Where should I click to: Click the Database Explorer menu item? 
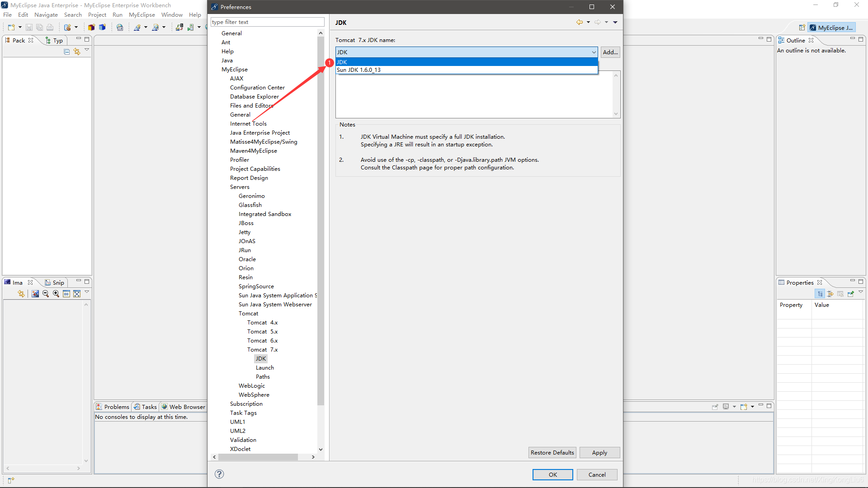[255, 96]
